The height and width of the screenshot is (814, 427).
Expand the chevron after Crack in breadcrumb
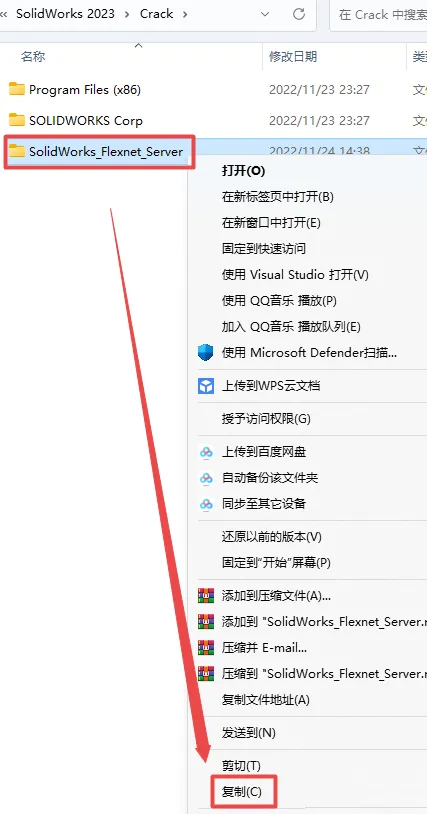[185, 14]
